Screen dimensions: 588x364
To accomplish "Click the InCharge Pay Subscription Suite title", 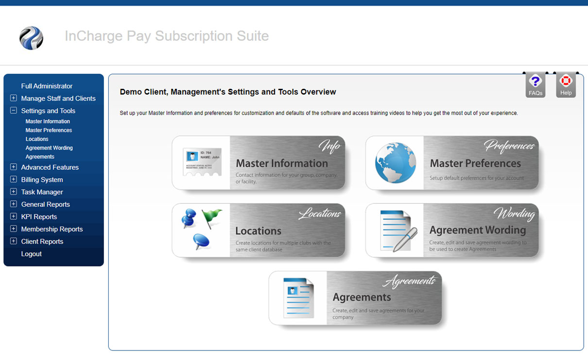I will (167, 36).
